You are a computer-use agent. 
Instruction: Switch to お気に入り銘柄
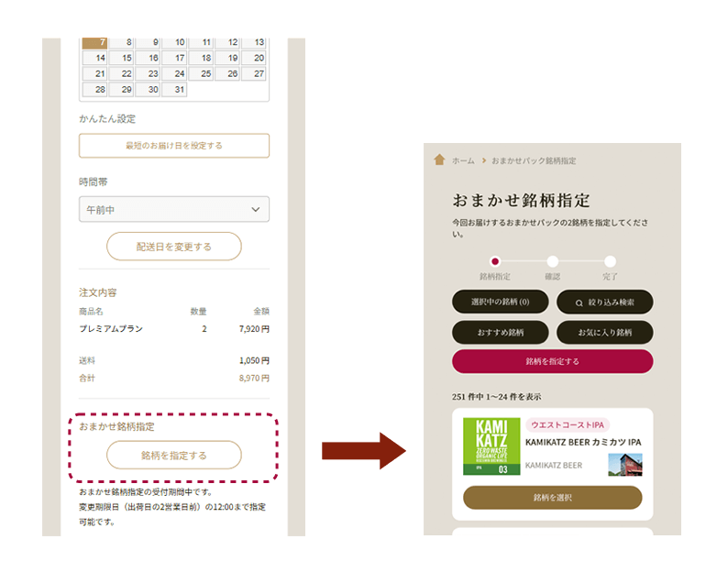point(603,332)
